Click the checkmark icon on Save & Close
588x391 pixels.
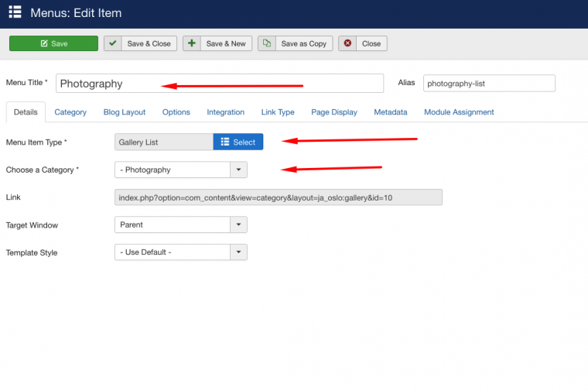[113, 43]
